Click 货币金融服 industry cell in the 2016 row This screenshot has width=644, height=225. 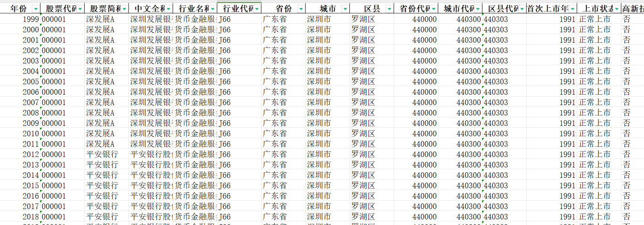click(195, 196)
